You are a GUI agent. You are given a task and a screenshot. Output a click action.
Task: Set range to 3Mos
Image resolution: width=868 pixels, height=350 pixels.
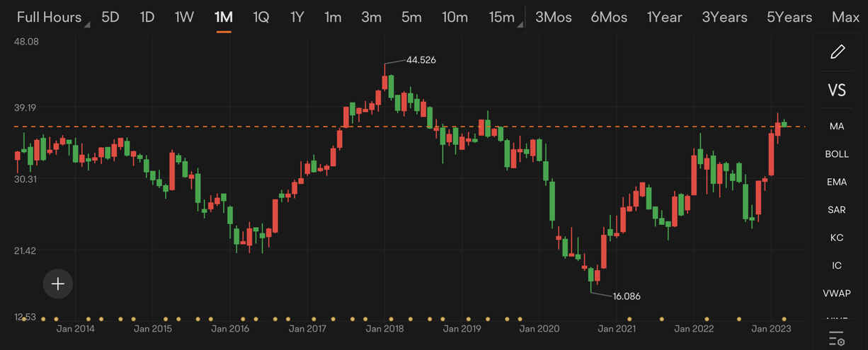click(x=554, y=18)
